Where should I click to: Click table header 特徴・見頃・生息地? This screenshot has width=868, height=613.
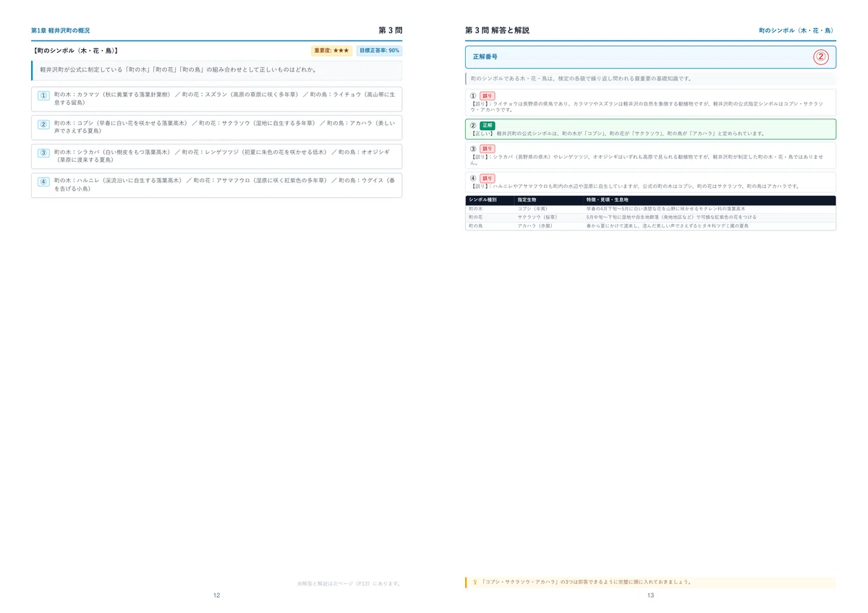[608, 200]
